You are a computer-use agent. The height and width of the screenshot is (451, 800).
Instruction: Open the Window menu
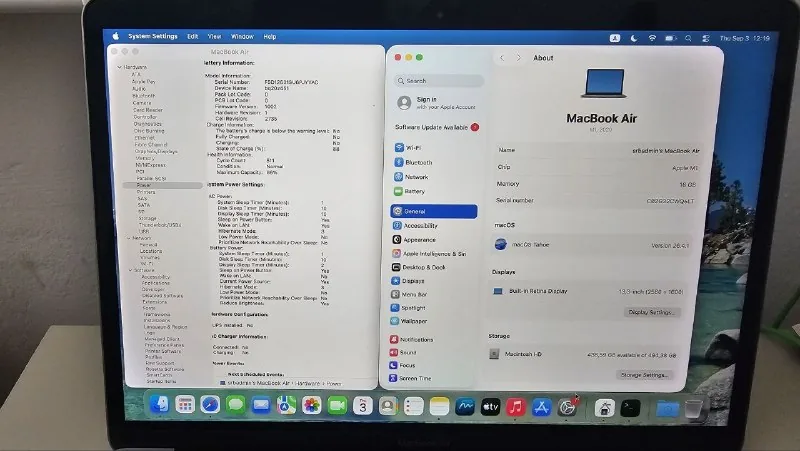pyautogui.click(x=242, y=37)
